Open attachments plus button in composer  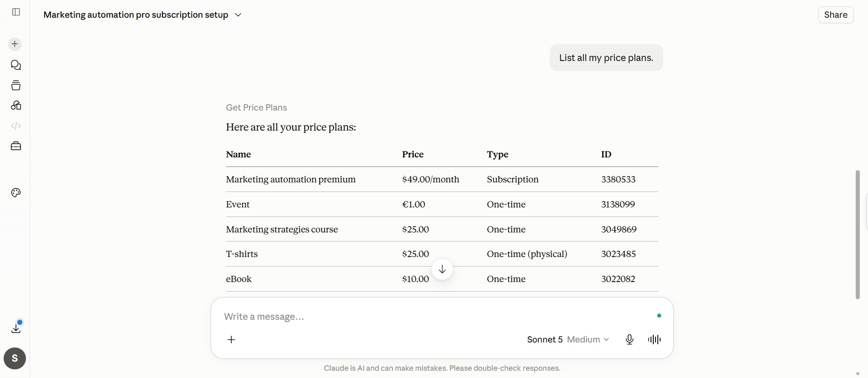[x=232, y=340]
